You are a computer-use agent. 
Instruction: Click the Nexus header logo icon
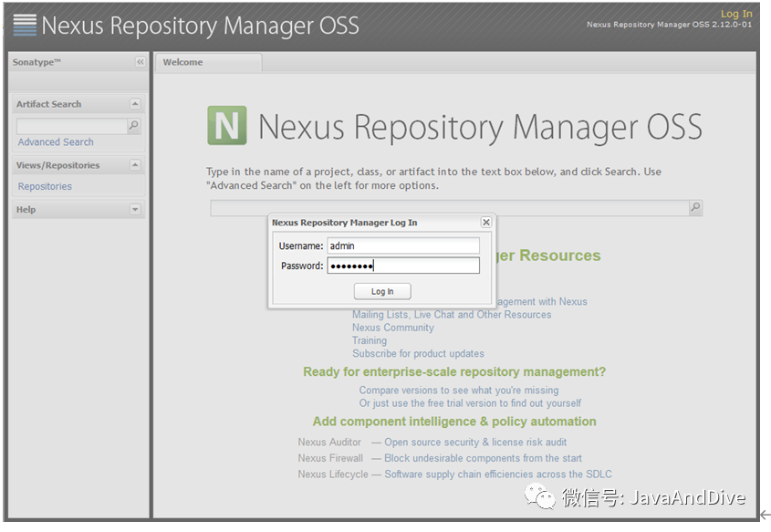25,25
